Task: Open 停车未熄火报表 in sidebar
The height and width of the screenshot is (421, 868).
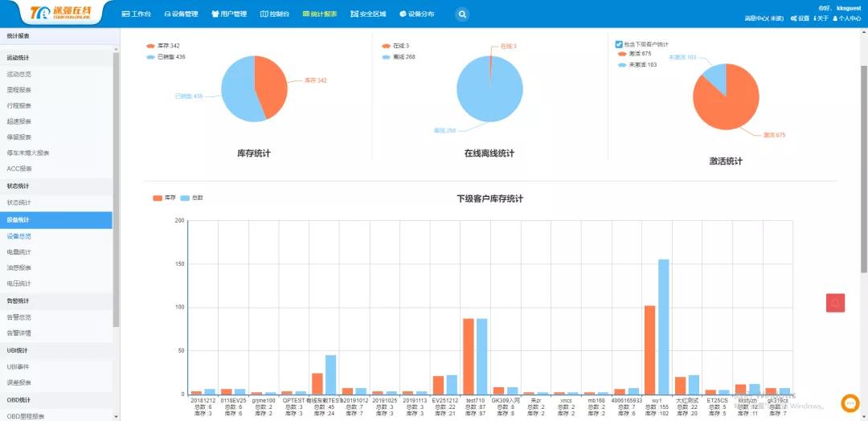Action: [x=27, y=153]
